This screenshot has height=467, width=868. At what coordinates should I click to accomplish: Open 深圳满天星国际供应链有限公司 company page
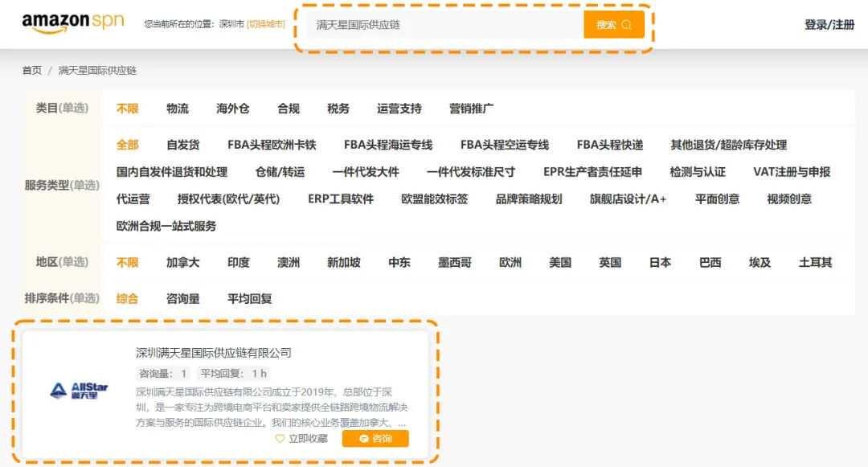click(213, 351)
